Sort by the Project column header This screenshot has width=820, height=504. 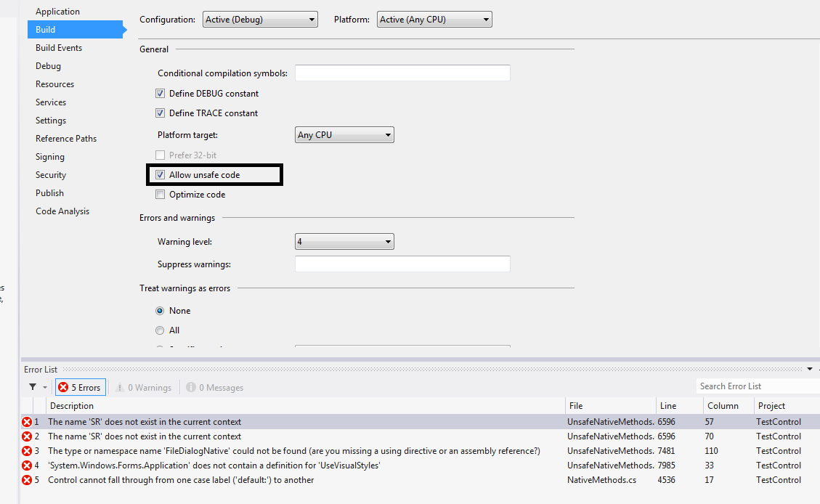pos(787,406)
